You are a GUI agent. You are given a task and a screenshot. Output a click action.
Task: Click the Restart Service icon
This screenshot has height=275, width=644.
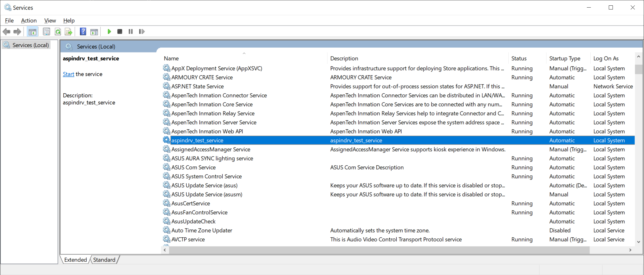click(142, 32)
